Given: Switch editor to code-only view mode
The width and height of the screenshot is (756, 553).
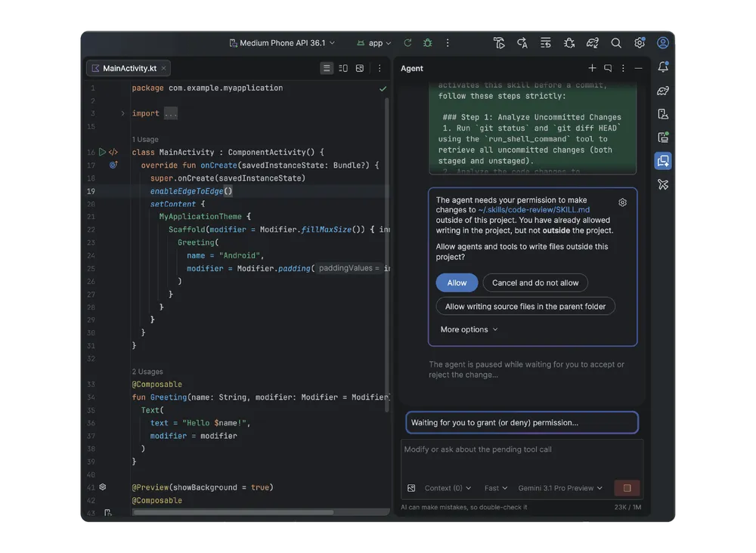Looking at the screenshot, I should [327, 68].
